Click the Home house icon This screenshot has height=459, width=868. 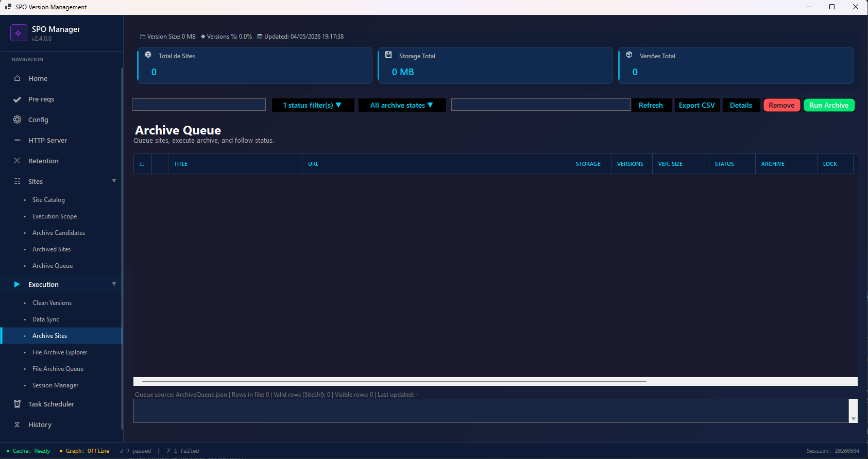(18, 78)
